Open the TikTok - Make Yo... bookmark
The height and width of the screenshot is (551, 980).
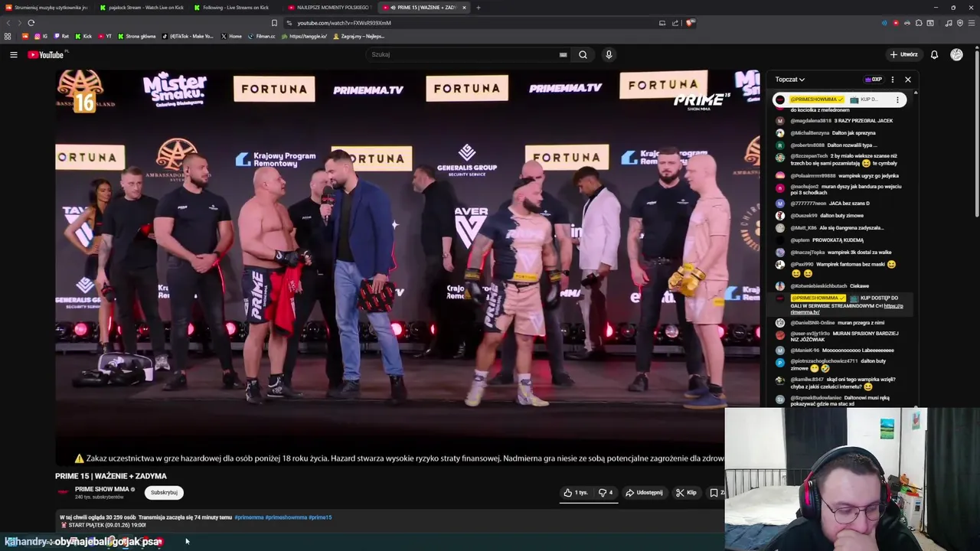pyautogui.click(x=188, y=36)
